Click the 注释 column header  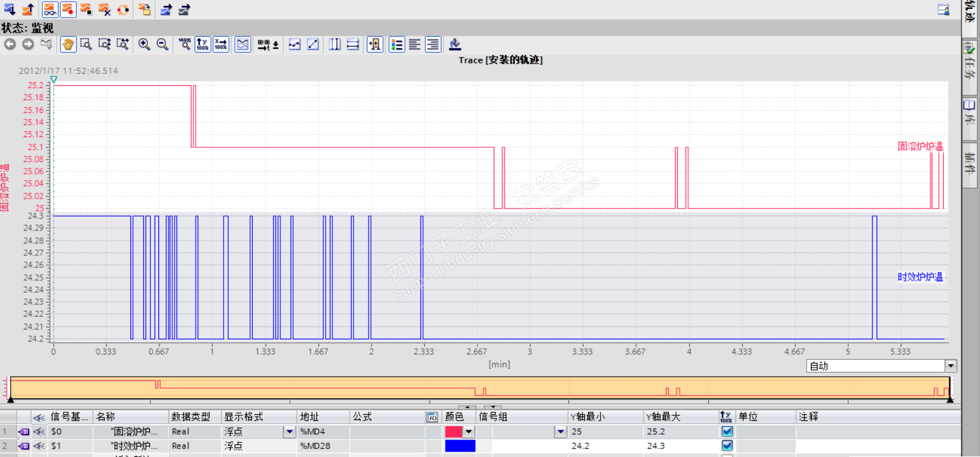[878, 417]
